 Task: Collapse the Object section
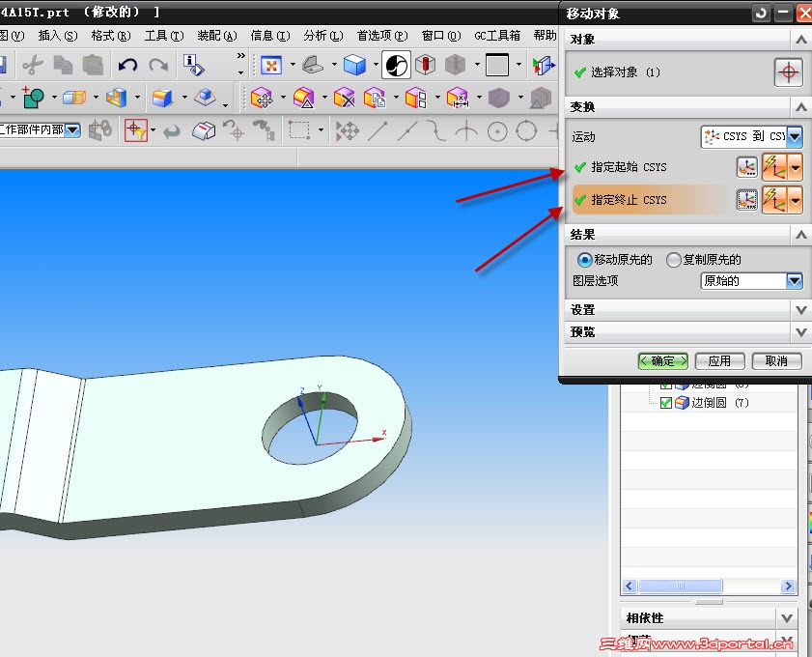click(800, 40)
